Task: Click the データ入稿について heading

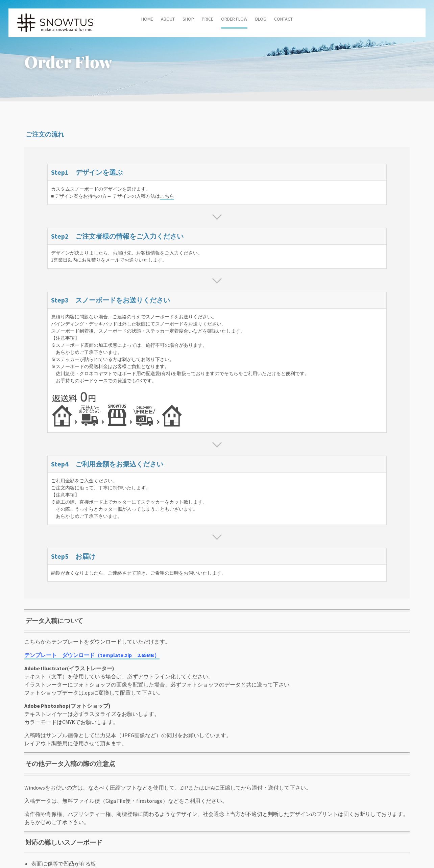Action: click(54, 621)
